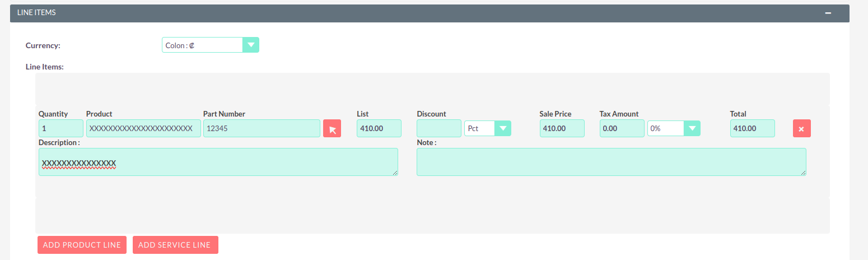Click the Add Product Line button

tap(82, 245)
